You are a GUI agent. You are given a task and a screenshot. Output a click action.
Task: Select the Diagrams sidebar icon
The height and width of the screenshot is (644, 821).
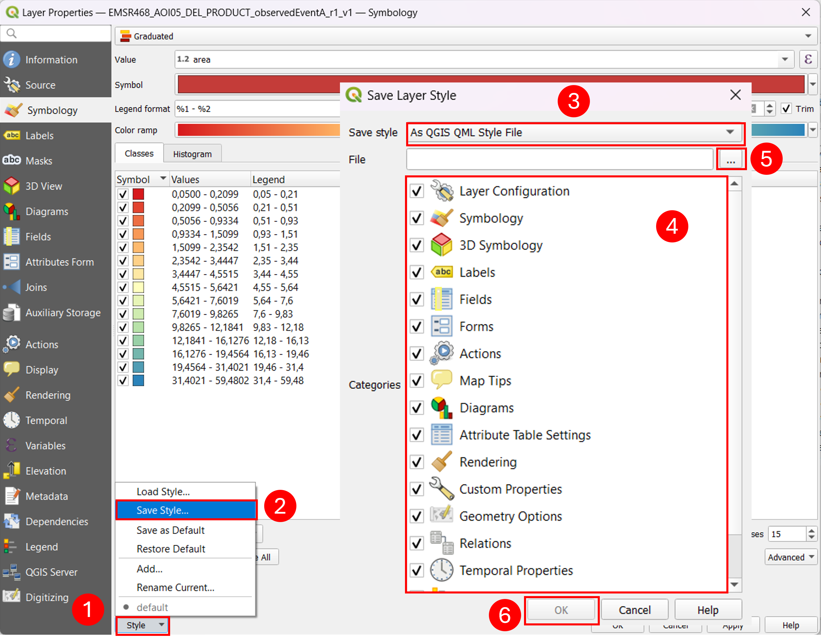click(x=12, y=211)
